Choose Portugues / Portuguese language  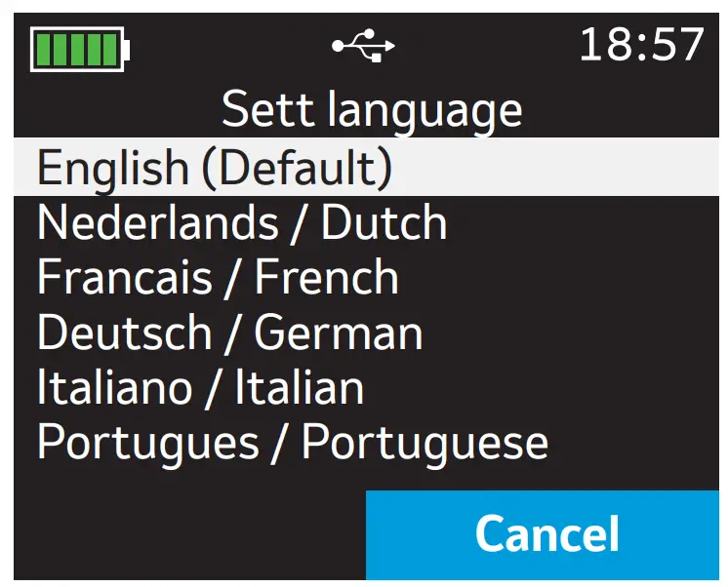(x=292, y=442)
